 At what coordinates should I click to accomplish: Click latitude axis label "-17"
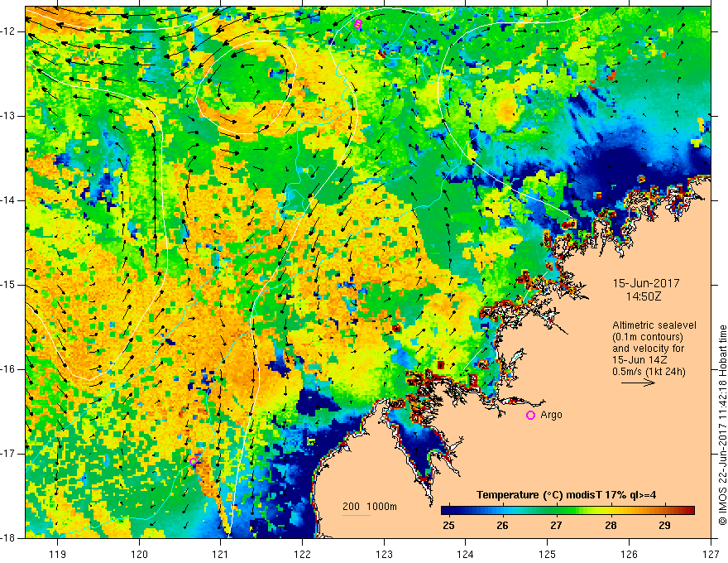point(9,454)
